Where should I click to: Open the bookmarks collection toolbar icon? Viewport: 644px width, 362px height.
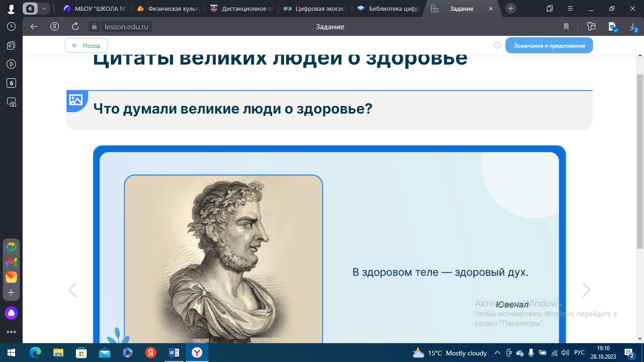tap(591, 26)
